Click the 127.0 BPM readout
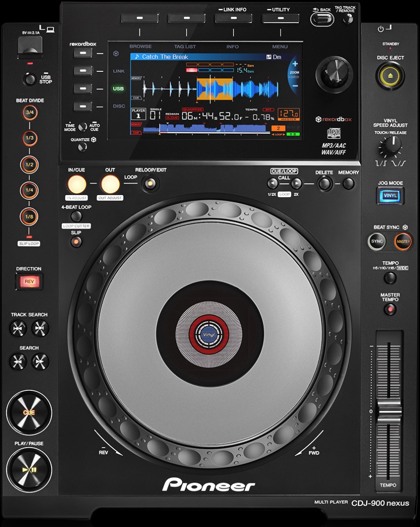This screenshot has width=420, height=527. 289,113
